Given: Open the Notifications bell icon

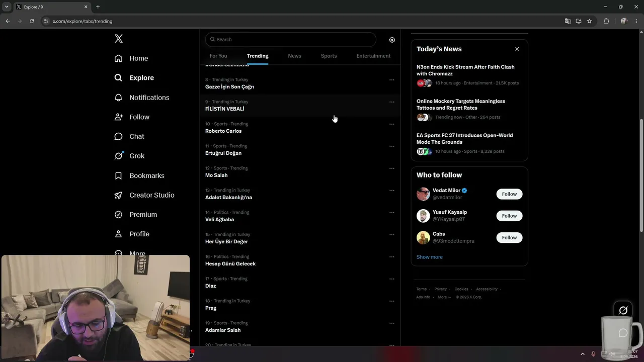Looking at the screenshot, I should coord(118,98).
